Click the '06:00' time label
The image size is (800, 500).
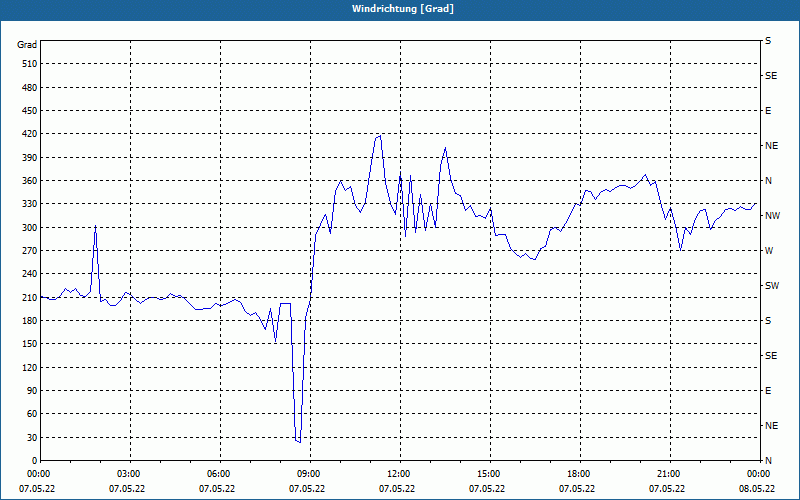pos(220,474)
